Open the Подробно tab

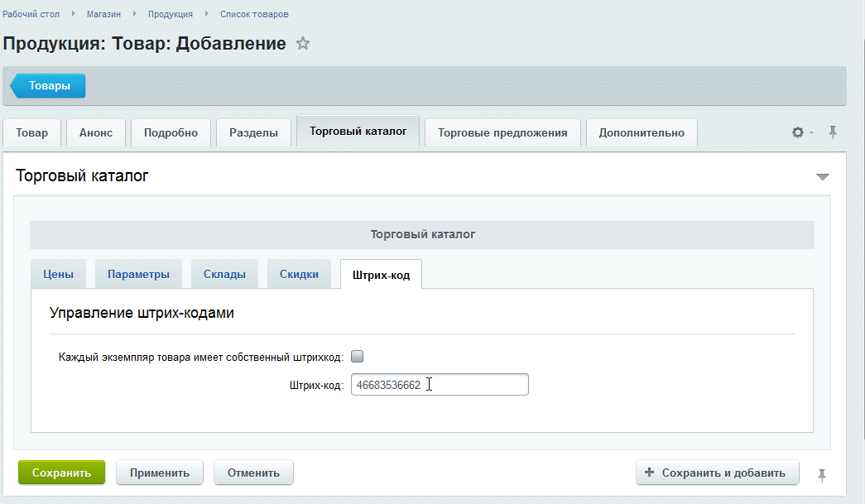pyautogui.click(x=171, y=132)
